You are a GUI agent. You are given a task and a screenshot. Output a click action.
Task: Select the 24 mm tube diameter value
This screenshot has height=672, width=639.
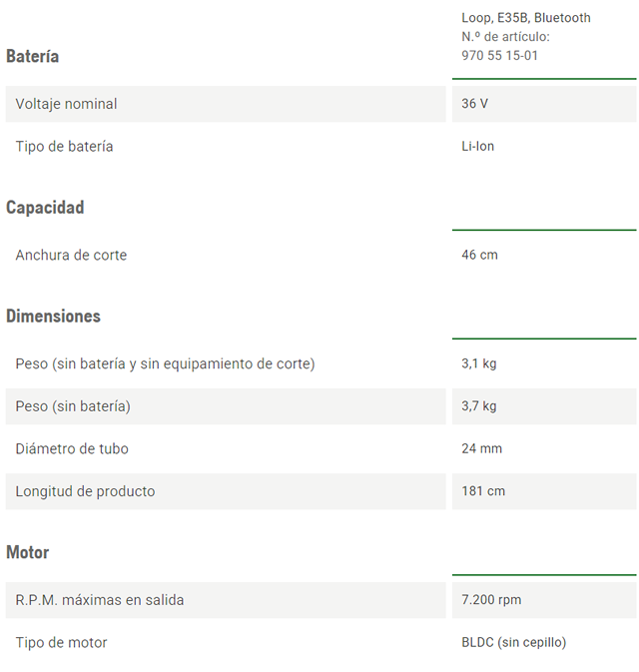click(481, 449)
